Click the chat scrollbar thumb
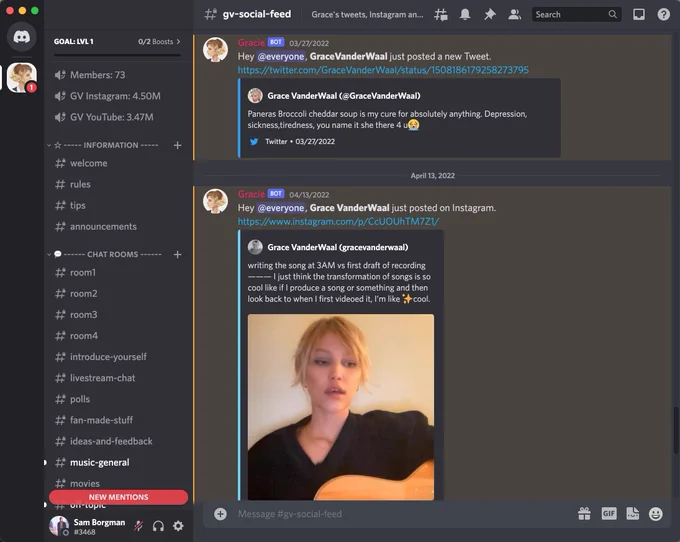Image resolution: width=680 pixels, height=542 pixels. pos(676,430)
